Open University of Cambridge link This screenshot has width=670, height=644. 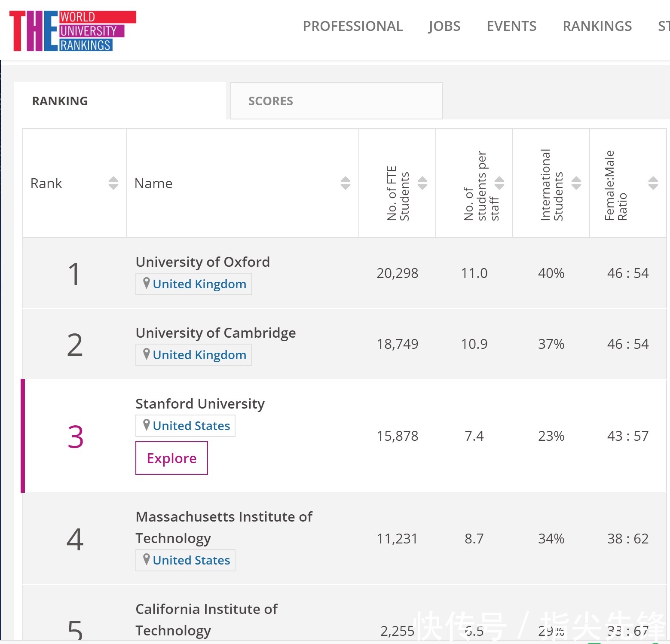pos(216,333)
